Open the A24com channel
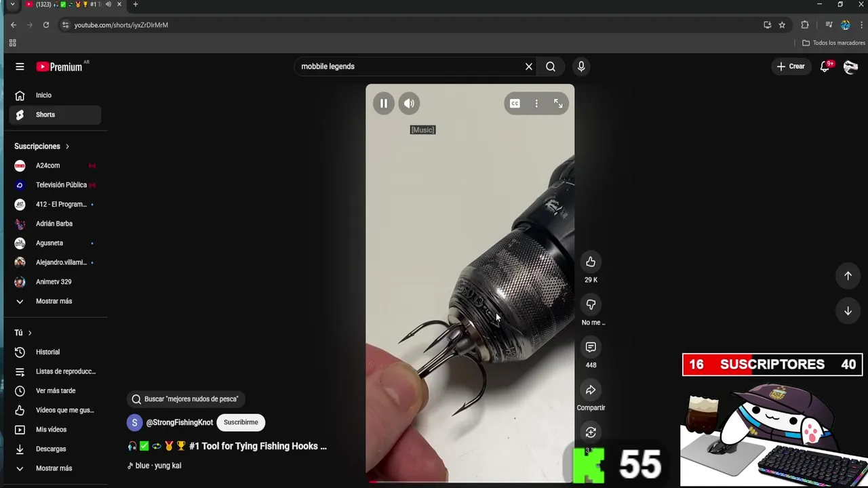The height and width of the screenshot is (488, 868). point(55,165)
